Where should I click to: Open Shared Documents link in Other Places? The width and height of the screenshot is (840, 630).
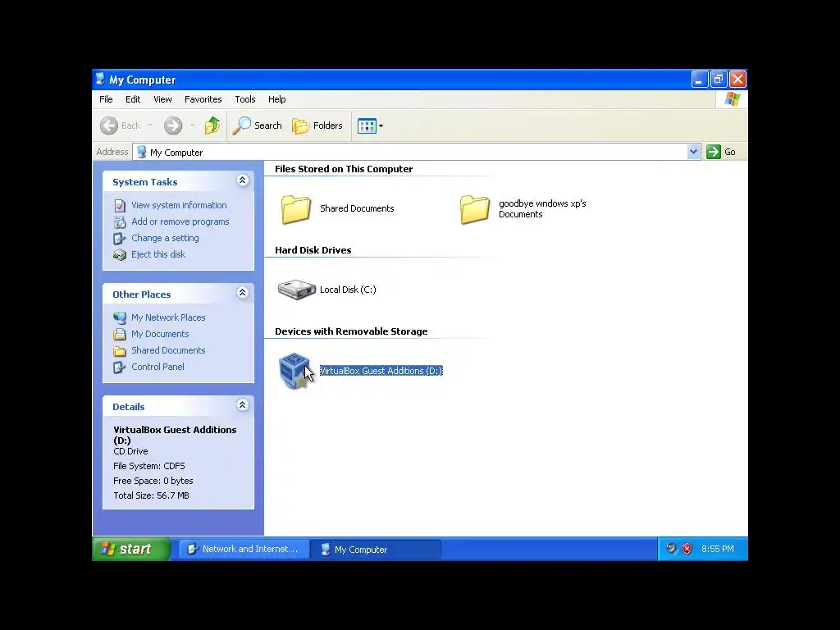[x=168, y=350]
